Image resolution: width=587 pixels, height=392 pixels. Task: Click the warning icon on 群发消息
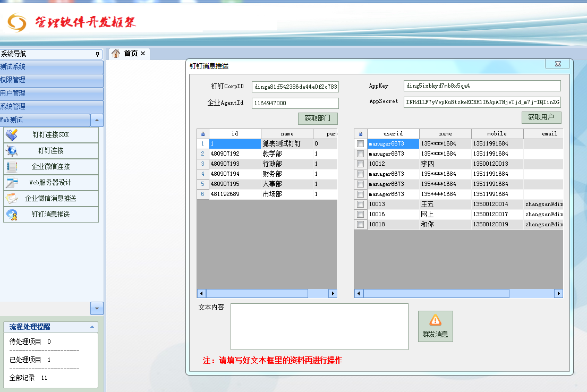pyautogui.click(x=435, y=320)
